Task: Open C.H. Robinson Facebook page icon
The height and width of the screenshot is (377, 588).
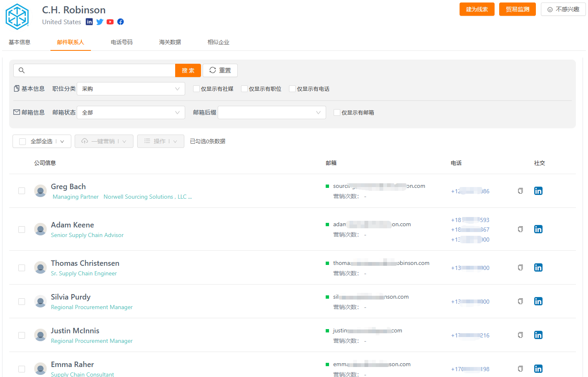Action: [x=121, y=22]
